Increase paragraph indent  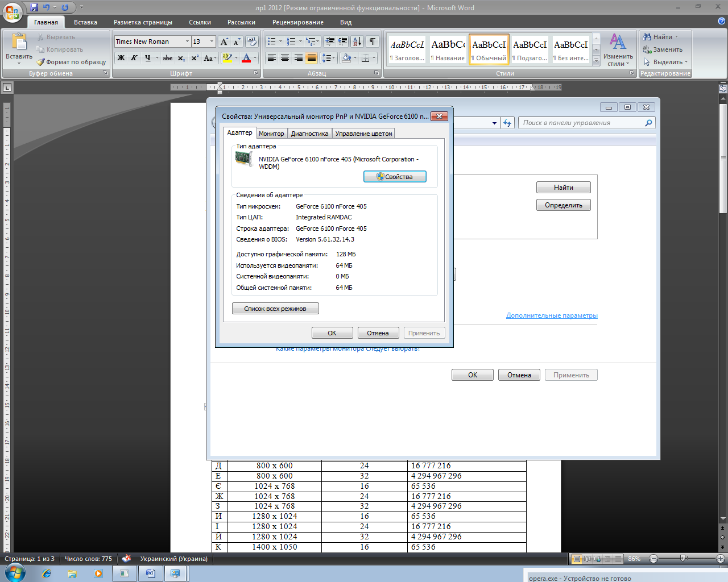point(343,41)
